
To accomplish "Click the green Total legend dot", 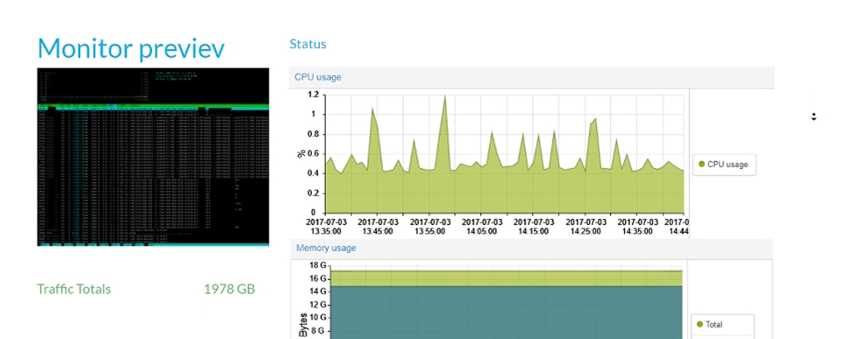I will (x=699, y=324).
